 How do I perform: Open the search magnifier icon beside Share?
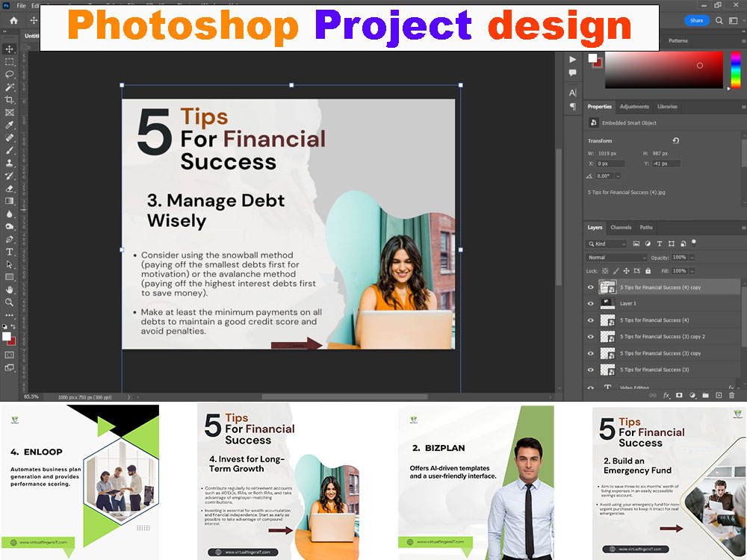[719, 20]
